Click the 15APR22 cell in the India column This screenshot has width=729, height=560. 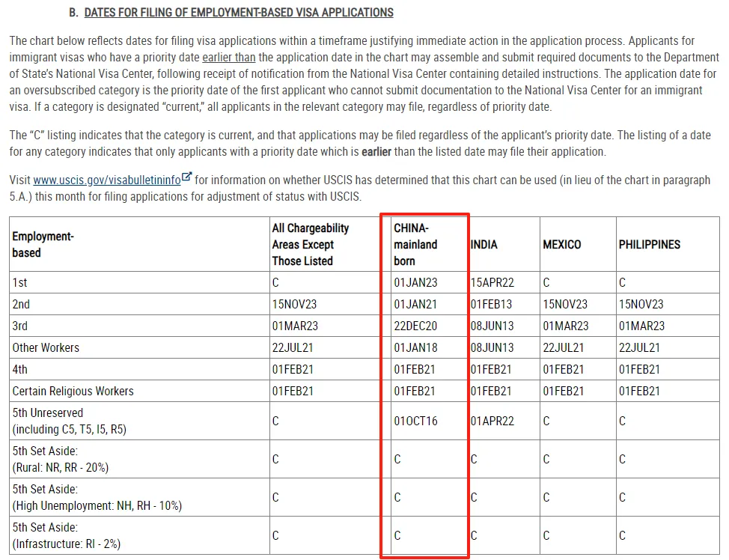point(492,283)
